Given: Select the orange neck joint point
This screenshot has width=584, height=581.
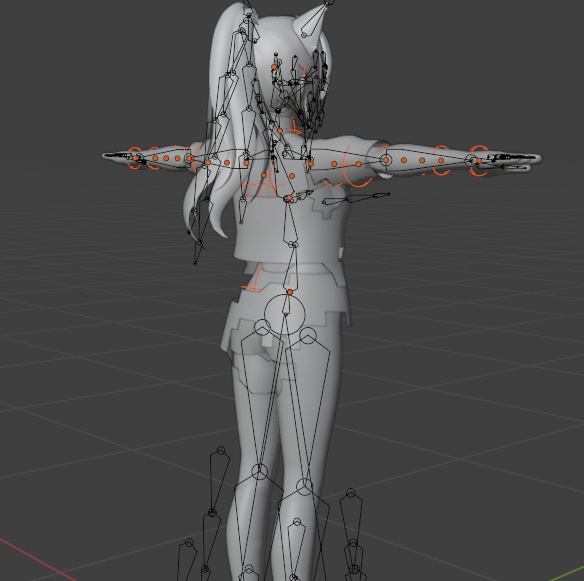Looking at the screenshot, I should coord(280,131).
